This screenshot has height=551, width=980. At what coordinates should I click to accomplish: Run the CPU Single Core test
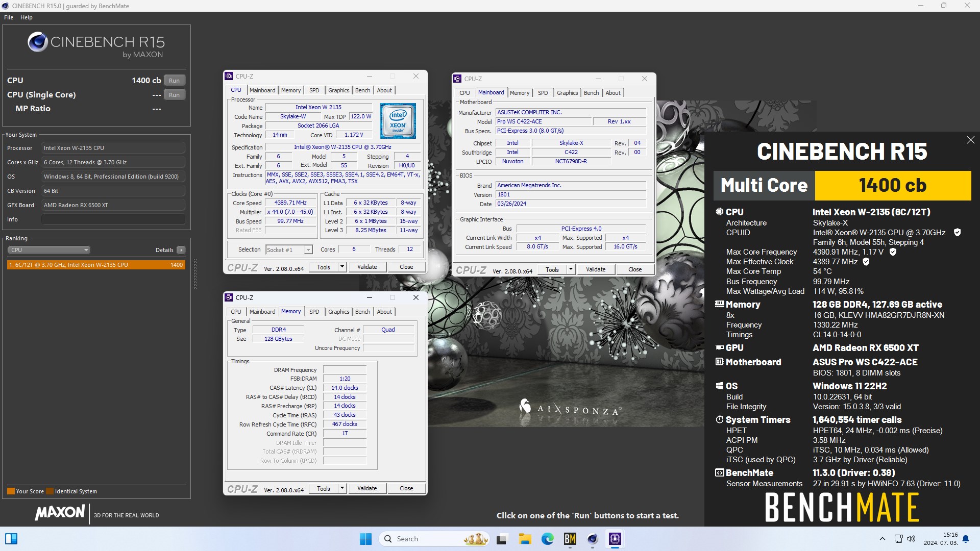pos(174,95)
